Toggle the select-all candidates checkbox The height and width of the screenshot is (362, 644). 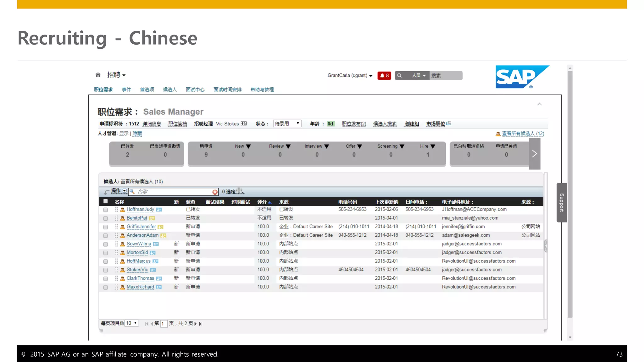pyautogui.click(x=106, y=201)
